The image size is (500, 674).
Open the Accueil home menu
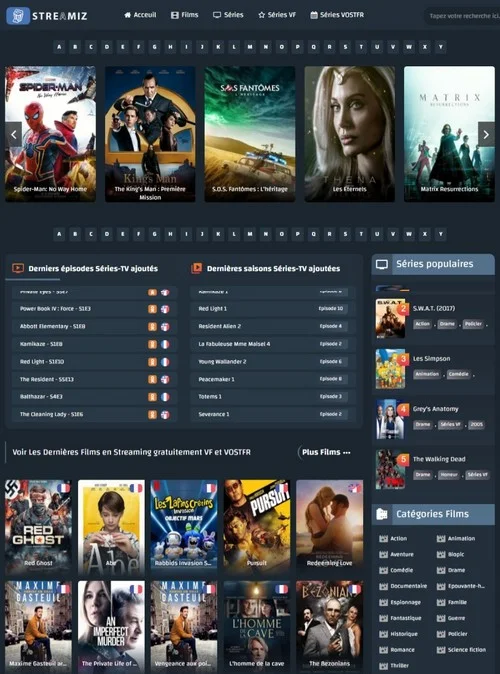click(140, 15)
